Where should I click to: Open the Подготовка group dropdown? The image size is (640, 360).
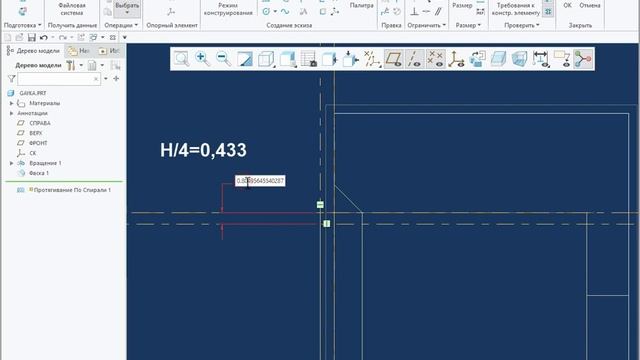(x=22, y=25)
